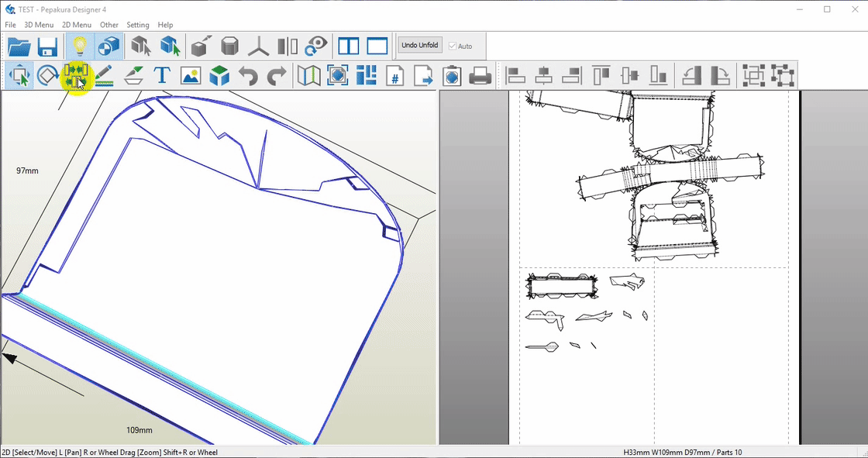Viewport: 868px width, 458px height.
Task: Click the Align Left icon
Action: [515, 76]
